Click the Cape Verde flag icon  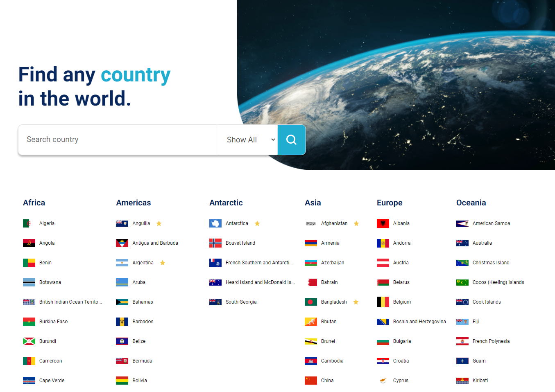point(29,381)
